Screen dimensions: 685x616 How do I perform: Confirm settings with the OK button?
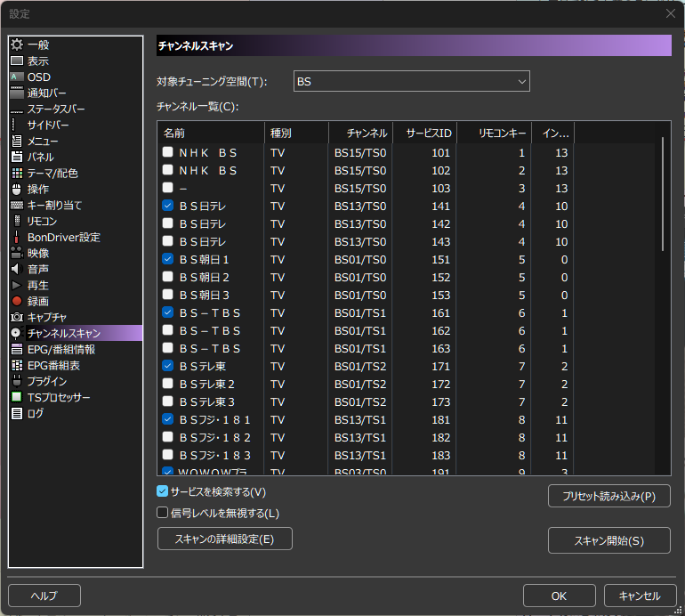560,596
